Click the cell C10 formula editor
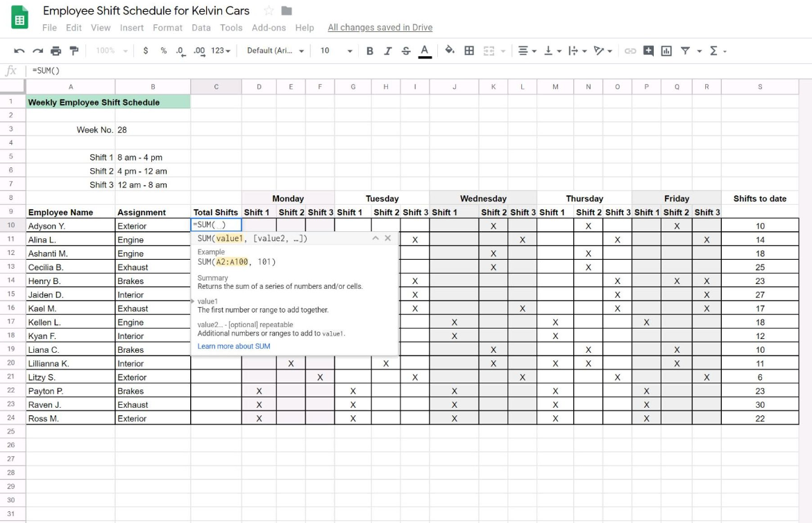Image resolution: width=812 pixels, height=523 pixels. tap(216, 225)
